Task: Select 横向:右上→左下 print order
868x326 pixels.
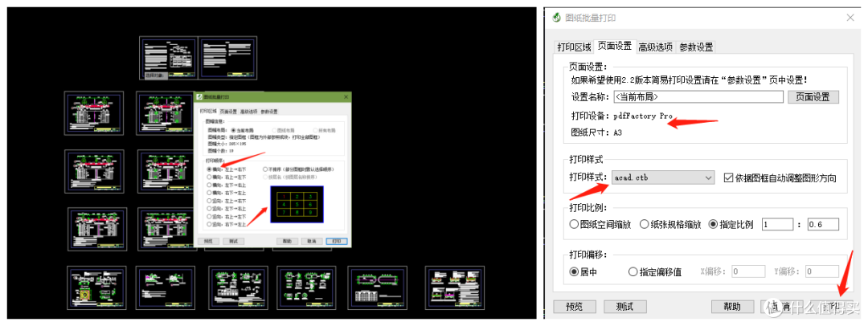Action: click(x=209, y=177)
